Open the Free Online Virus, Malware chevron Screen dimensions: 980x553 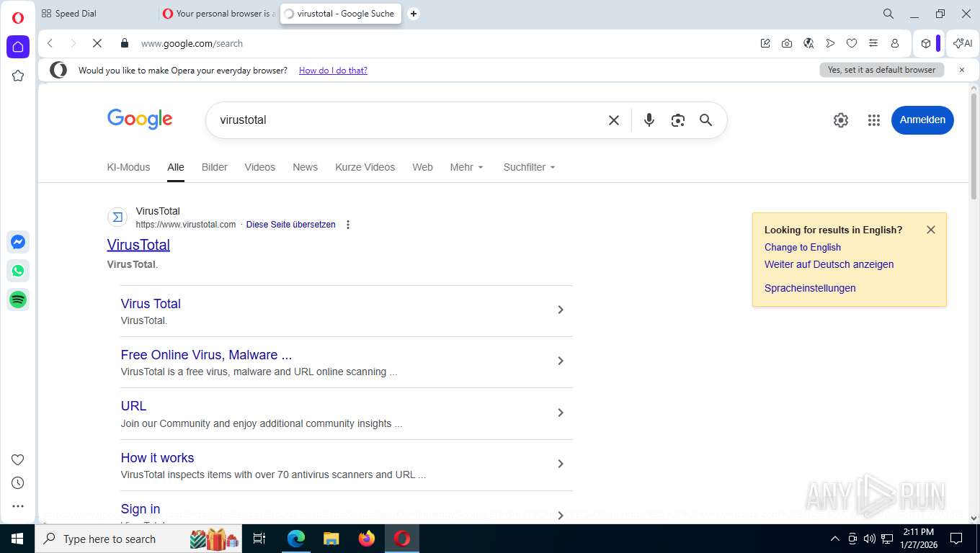[x=561, y=361]
